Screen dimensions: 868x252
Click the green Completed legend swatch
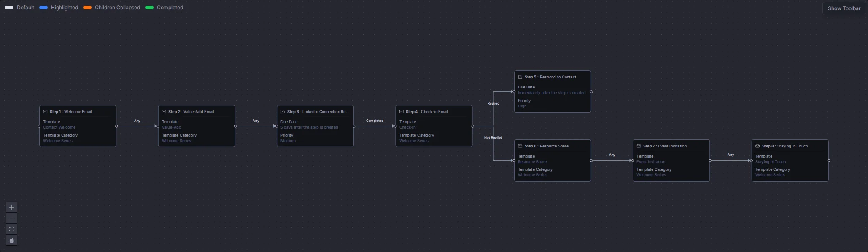click(x=149, y=8)
